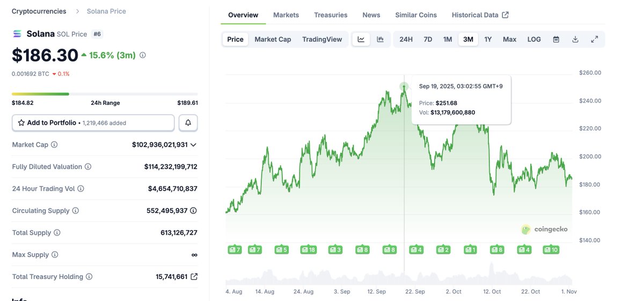Expand Market Cap dropdown chevron
Image resolution: width=644 pixels, height=301 pixels.
[193, 145]
